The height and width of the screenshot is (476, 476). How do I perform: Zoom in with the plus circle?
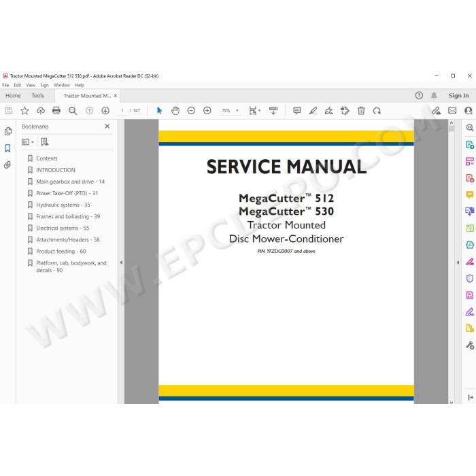[x=207, y=111]
